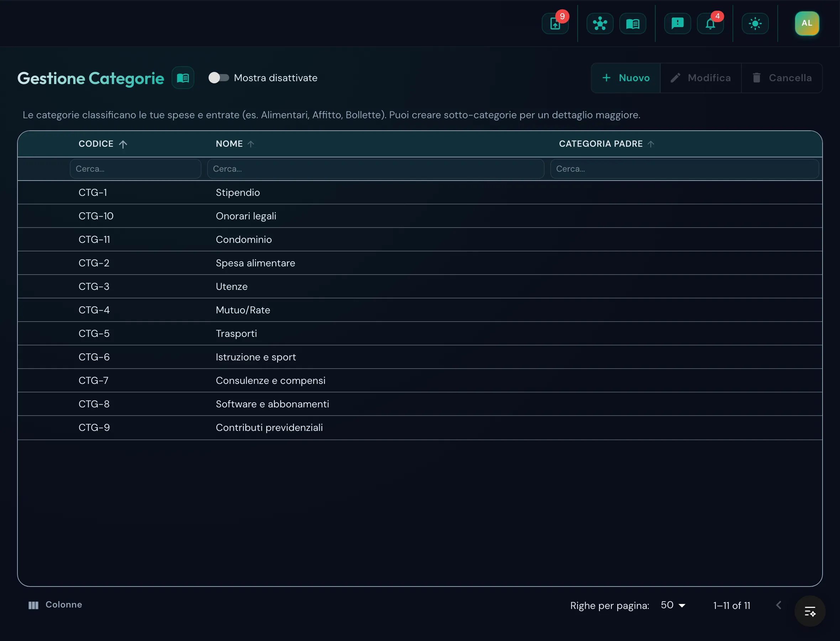Select the row named Onorari legali
Screen dimensions: 840x641
[420, 216]
